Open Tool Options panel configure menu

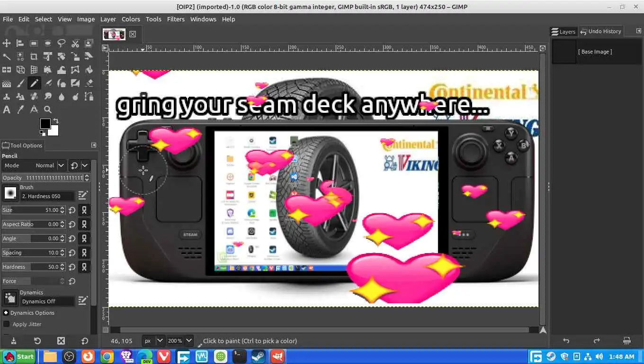93,145
